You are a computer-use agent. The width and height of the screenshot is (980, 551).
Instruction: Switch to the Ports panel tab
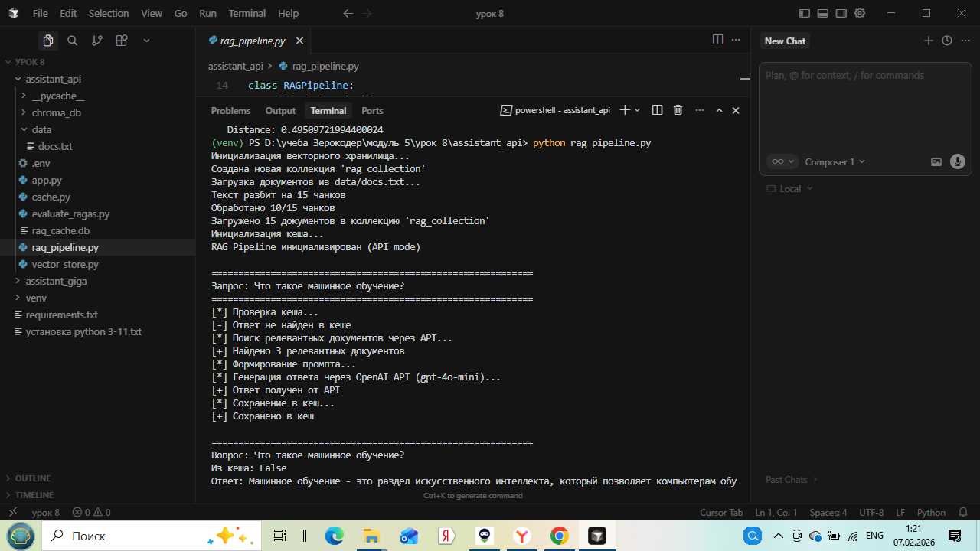(x=372, y=110)
